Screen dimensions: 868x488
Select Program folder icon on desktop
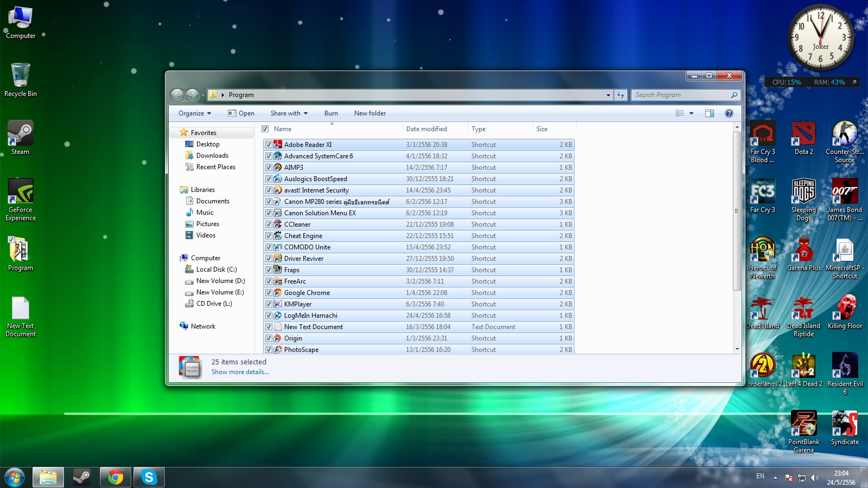tap(21, 254)
